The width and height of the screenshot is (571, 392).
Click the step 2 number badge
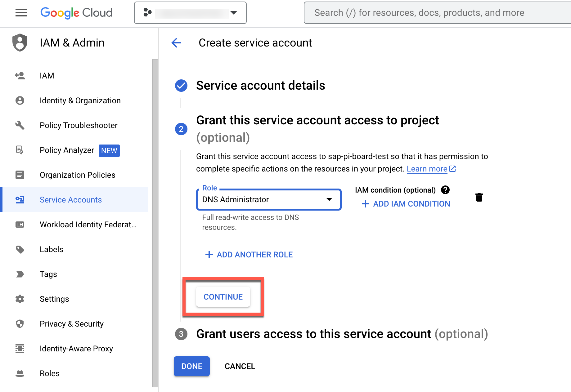(x=181, y=129)
